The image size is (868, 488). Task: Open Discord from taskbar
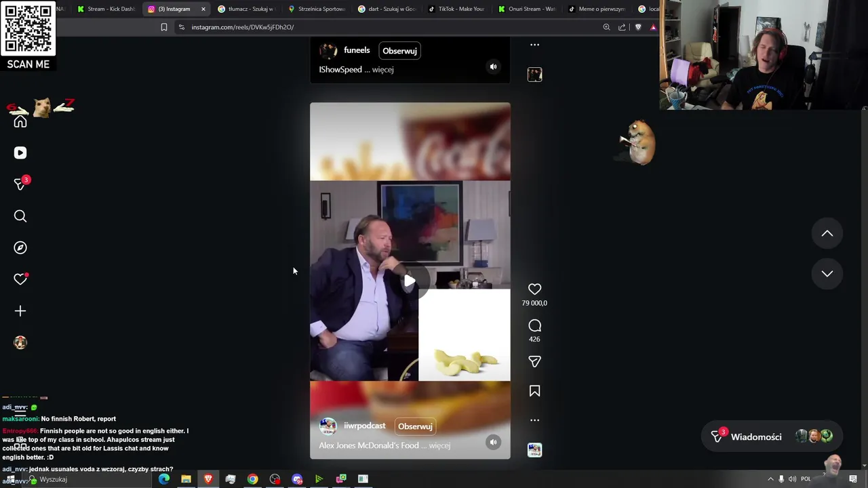click(x=297, y=479)
